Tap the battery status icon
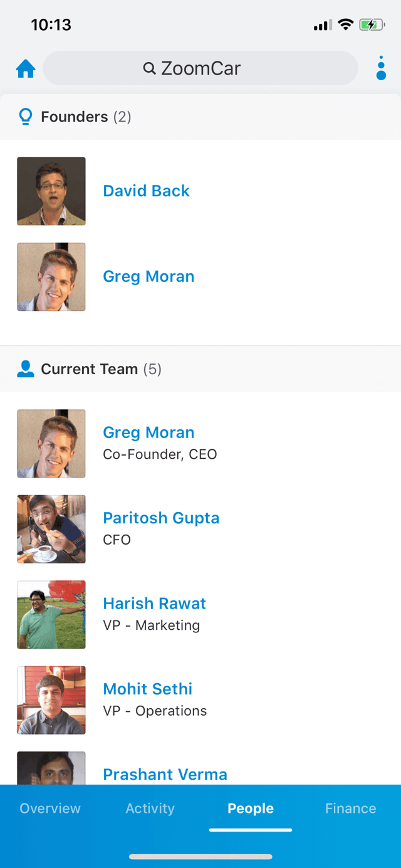This screenshot has height=868, width=401. (372, 25)
